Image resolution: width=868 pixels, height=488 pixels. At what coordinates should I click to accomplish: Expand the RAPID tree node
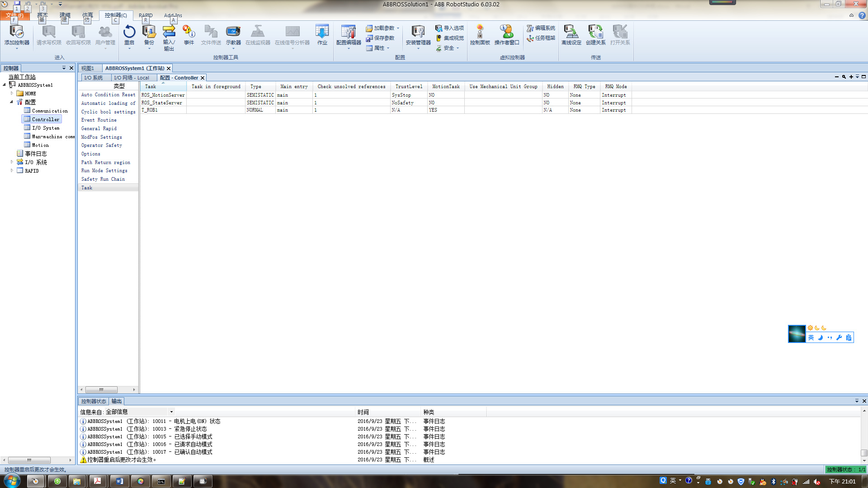tap(12, 171)
